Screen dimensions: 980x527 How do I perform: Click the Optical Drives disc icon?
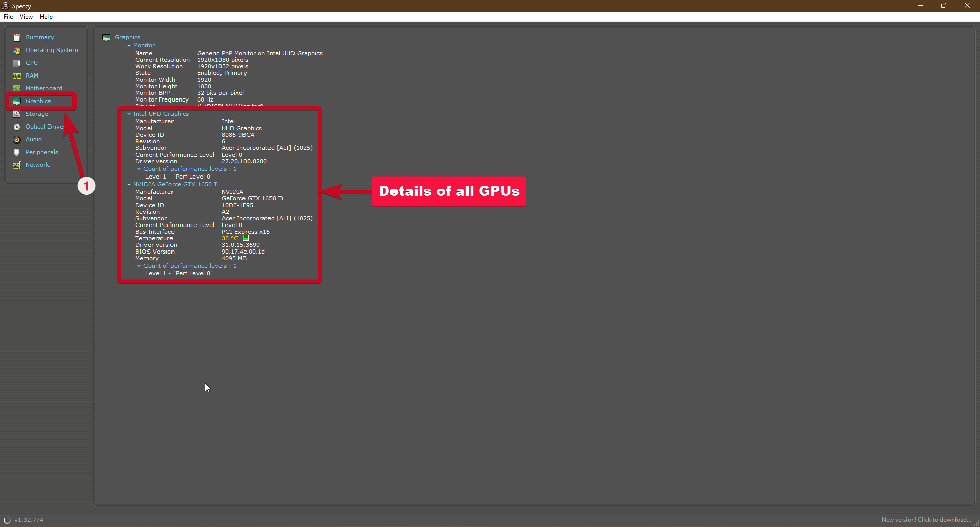[x=17, y=127]
